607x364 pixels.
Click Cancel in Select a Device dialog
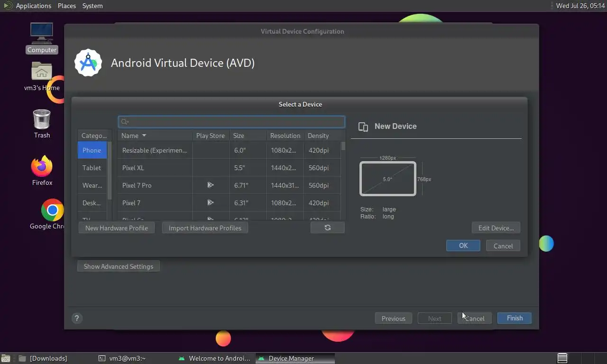(503, 246)
